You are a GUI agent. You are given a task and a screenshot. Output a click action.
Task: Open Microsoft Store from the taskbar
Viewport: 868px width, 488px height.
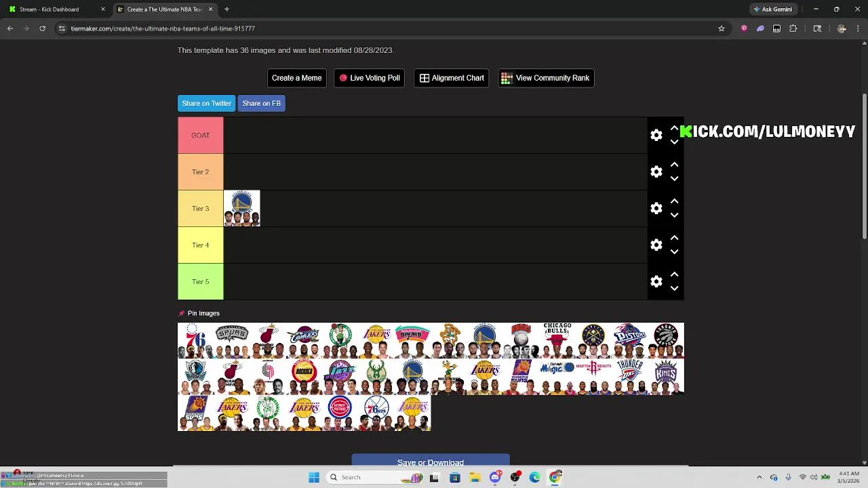coord(455,477)
